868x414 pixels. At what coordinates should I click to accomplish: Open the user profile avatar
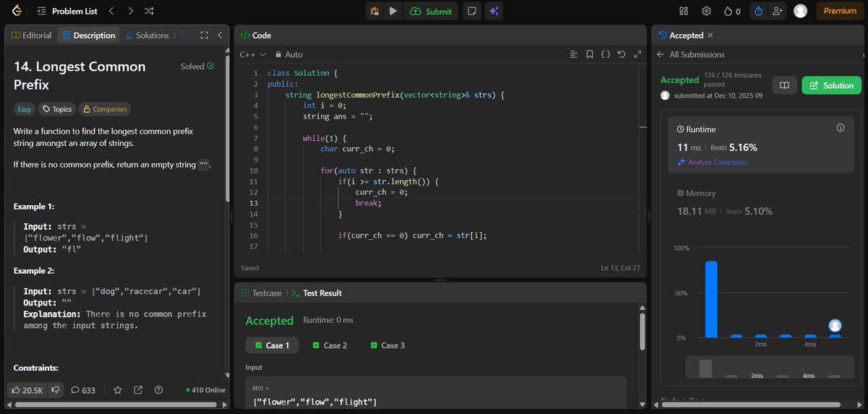(800, 11)
